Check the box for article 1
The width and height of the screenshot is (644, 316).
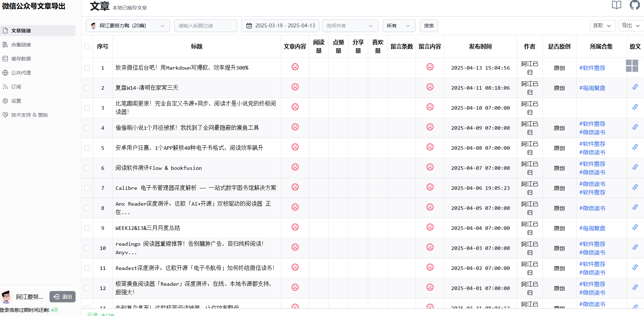87,68
